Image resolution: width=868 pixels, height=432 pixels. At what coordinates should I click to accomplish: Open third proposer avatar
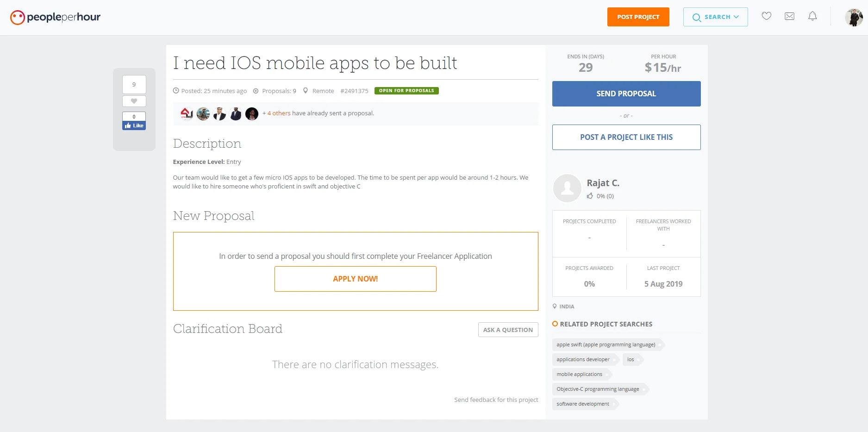point(219,113)
